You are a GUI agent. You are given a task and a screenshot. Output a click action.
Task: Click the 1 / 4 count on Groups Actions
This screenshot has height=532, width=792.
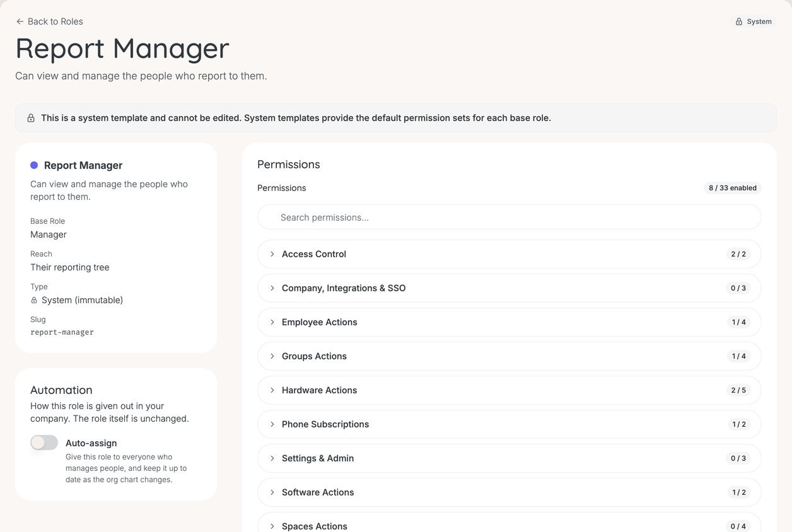738,356
